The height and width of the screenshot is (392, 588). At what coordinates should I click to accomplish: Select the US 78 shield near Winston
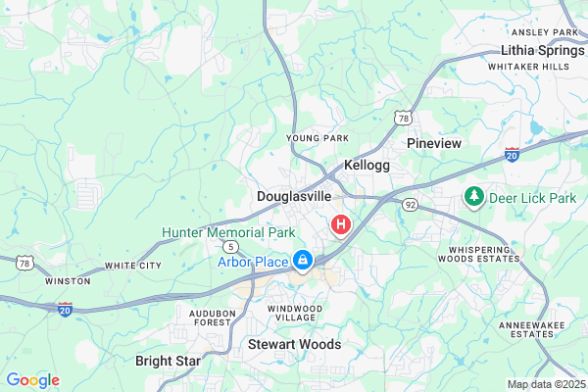pos(24,263)
